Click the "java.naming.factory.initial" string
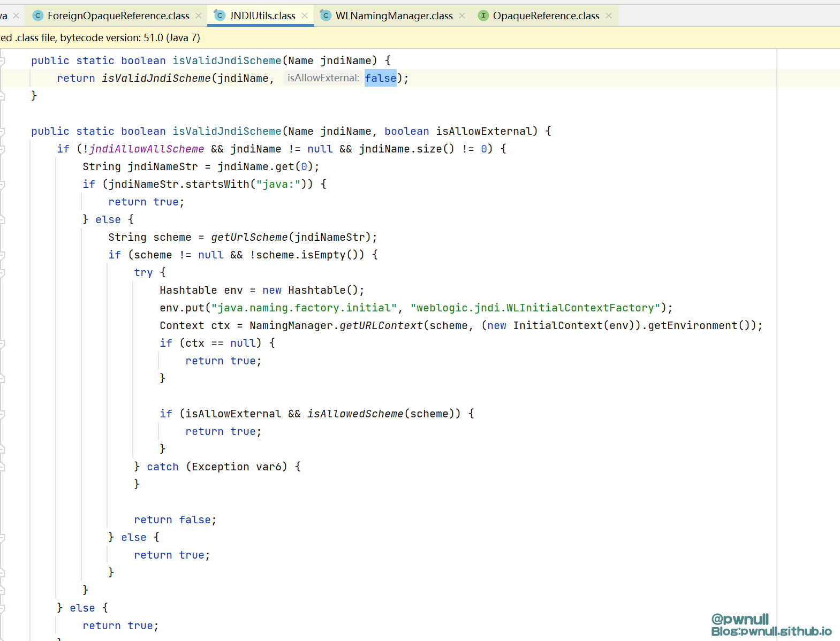The image size is (840, 641). [304, 308]
